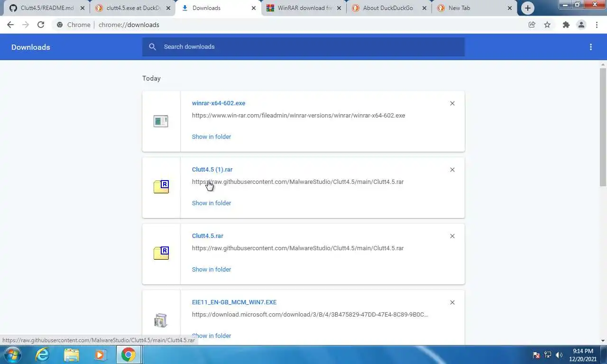Remove EIE11_EN-GB_MCM_WIN7.EXE from the list
The height and width of the screenshot is (364, 607).
coord(452,302)
